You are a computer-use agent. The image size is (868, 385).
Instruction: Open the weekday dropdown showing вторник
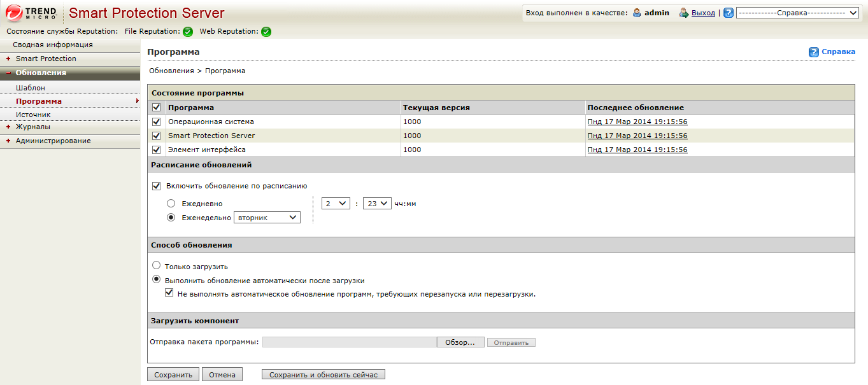[267, 218]
